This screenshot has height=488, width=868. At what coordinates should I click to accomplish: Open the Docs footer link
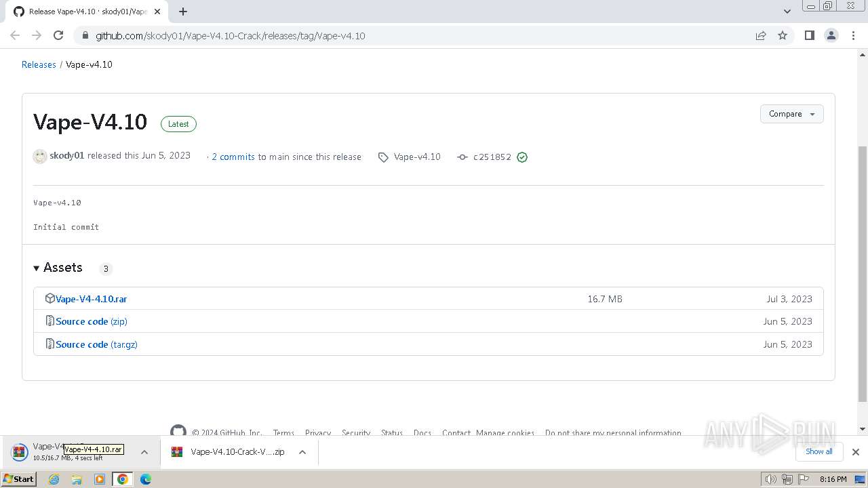click(x=422, y=432)
